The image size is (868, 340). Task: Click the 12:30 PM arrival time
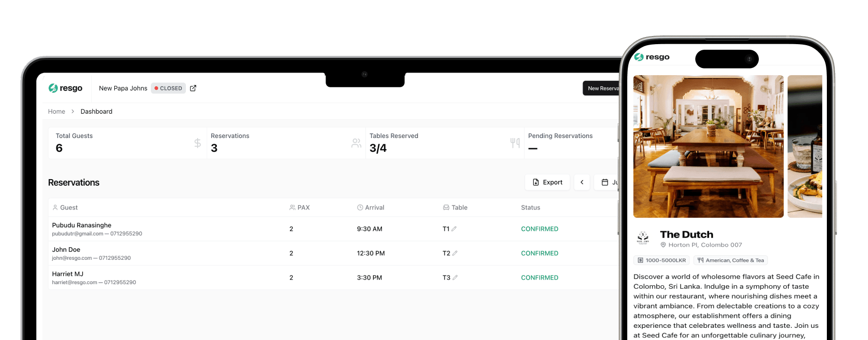[x=371, y=253]
